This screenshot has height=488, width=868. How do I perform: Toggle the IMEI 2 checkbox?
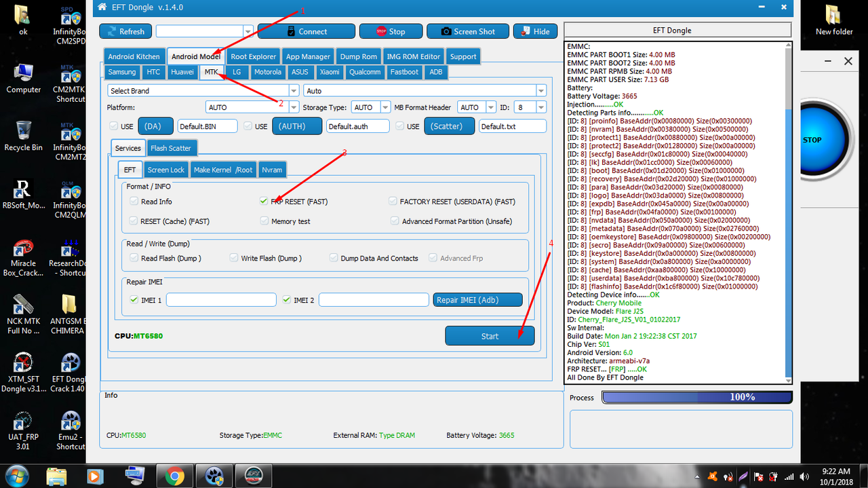(x=286, y=300)
